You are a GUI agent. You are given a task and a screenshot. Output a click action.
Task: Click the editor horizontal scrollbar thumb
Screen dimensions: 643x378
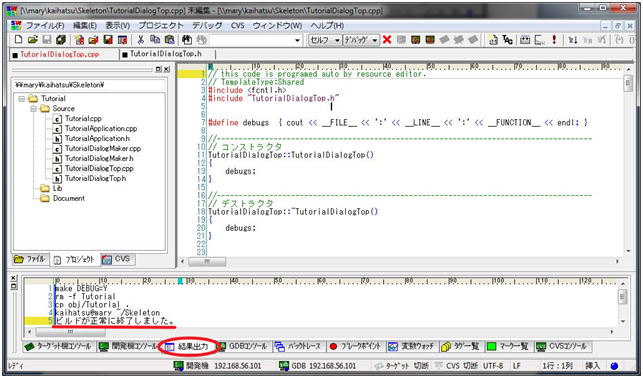(x=207, y=261)
